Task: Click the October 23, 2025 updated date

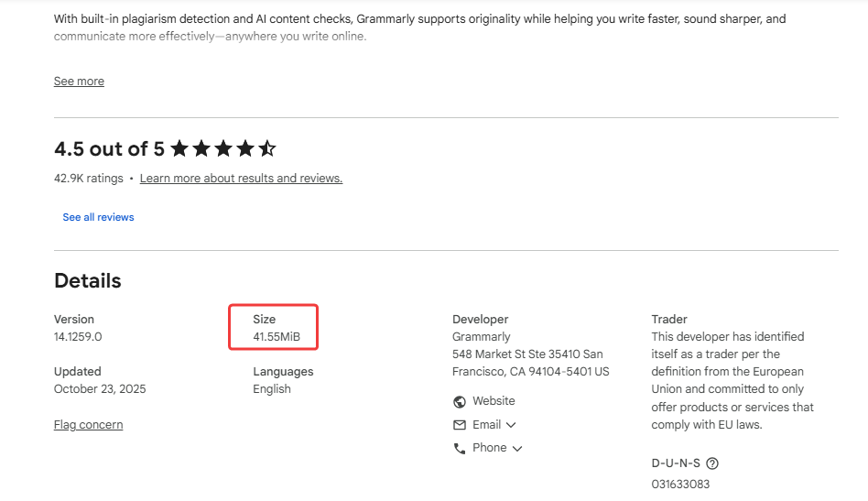Action: pos(100,389)
